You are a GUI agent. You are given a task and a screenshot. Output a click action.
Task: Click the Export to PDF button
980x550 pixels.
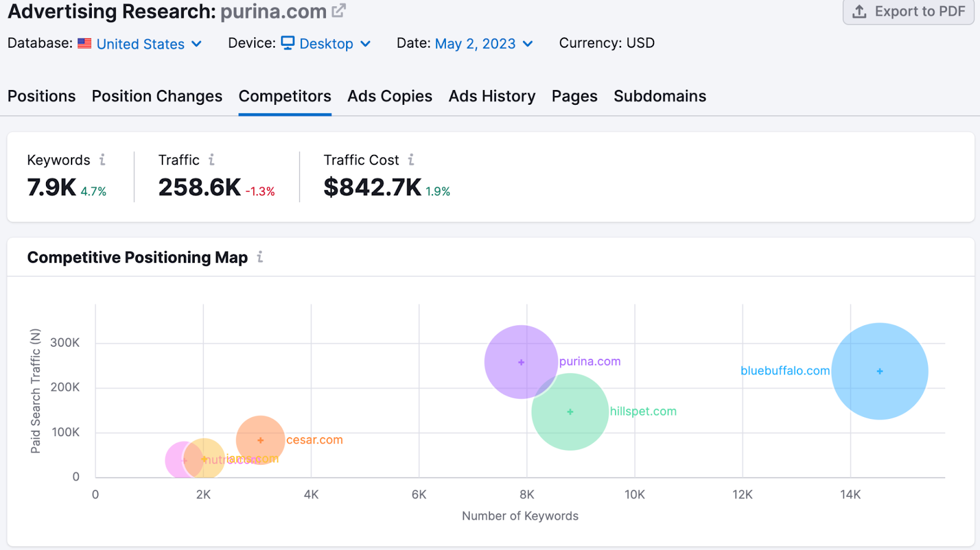[x=908, y=12]
